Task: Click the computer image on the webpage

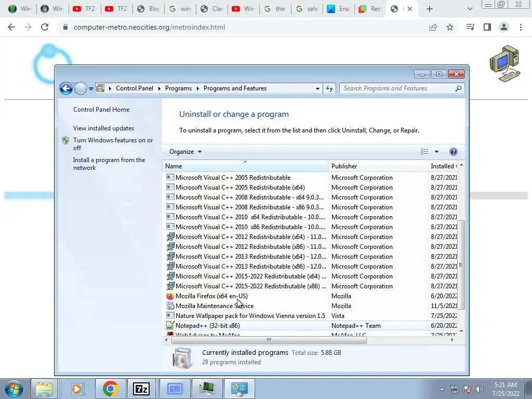Action: (x=504, y=63)
